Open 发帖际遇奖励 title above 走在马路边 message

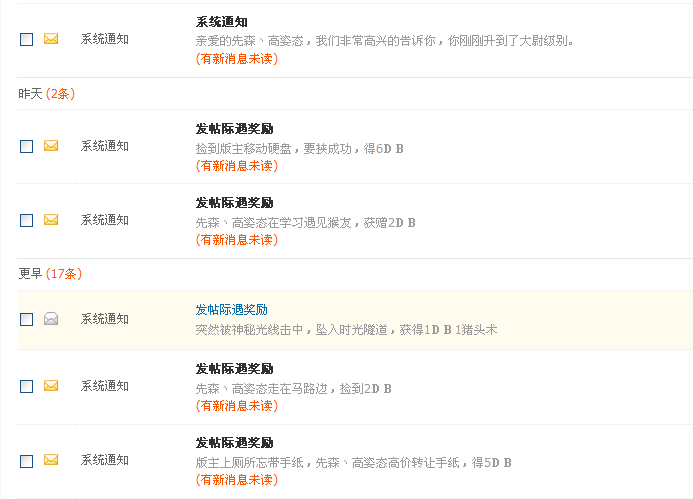(x=234, y=369)
